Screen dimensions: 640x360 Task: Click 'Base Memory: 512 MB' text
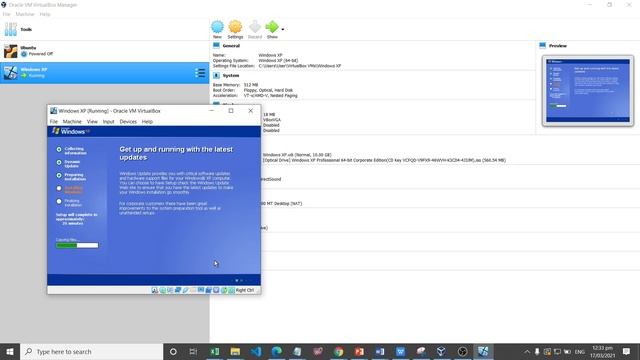pyautogui.click(x=236, y=85)
